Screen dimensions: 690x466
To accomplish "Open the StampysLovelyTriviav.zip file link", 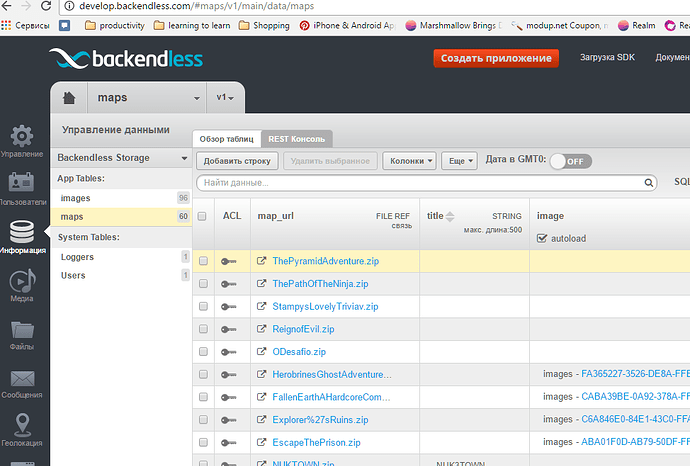I will tap(325, 306).
